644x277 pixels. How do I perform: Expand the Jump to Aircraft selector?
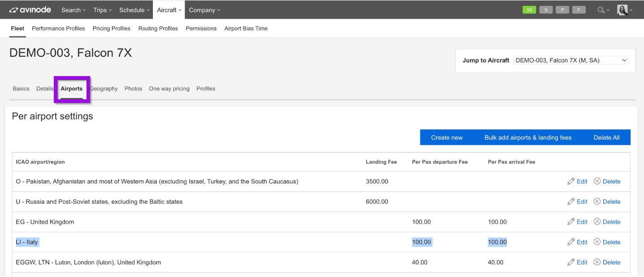pos(571,60)
